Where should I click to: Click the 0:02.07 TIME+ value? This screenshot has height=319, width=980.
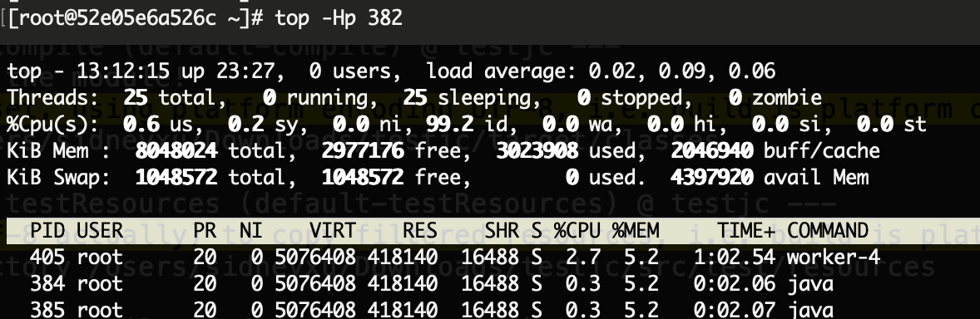[735, 310]
